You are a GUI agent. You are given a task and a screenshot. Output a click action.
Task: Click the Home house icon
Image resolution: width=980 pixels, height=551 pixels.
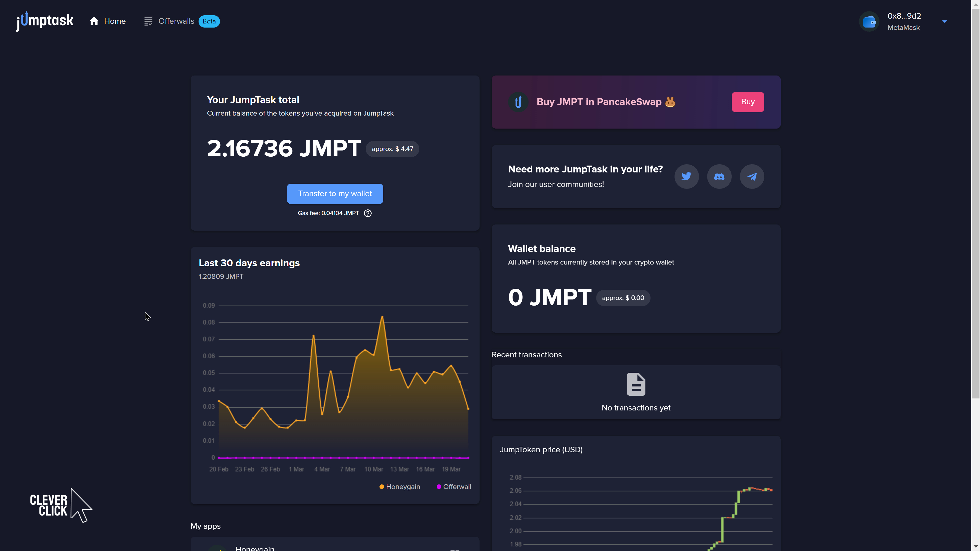(94, 21)
